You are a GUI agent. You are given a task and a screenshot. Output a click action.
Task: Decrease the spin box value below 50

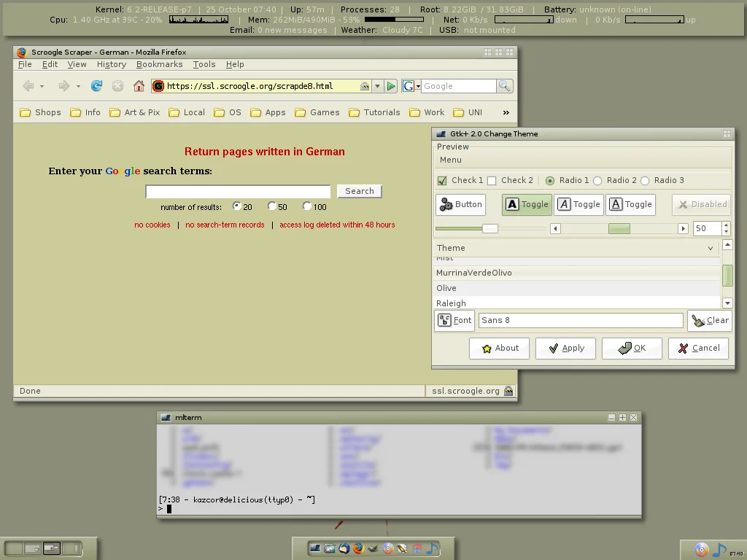[726, 232]
